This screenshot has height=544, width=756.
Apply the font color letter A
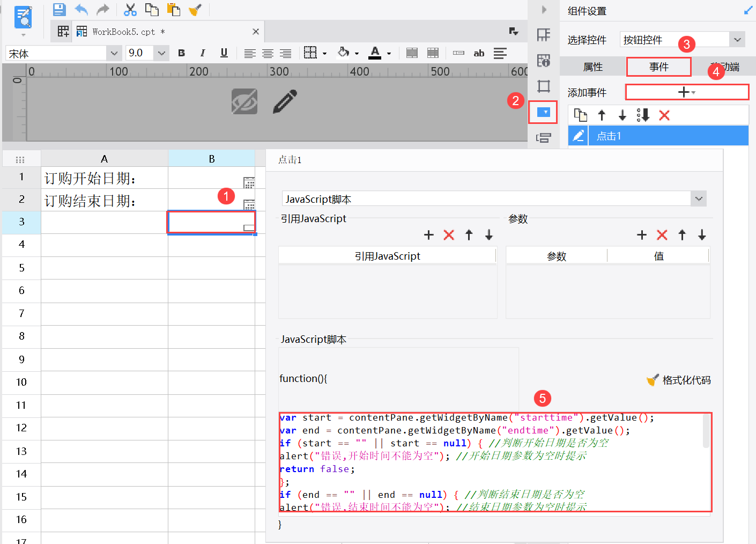[x=375, y=53]
